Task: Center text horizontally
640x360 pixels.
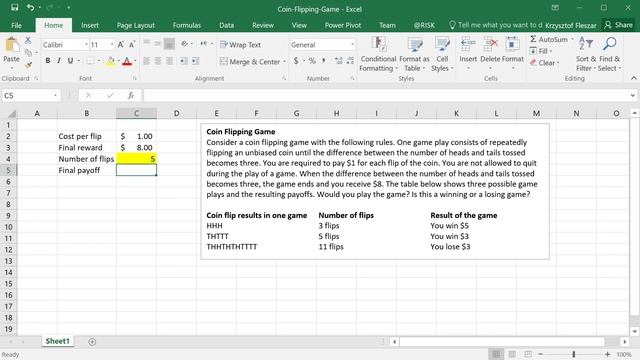Action: pos(158,61)
